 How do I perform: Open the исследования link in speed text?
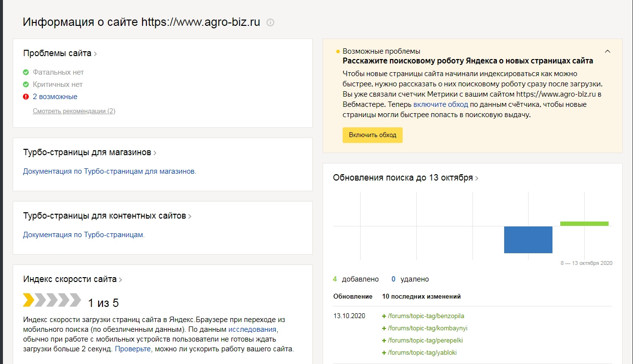[252, 329]
